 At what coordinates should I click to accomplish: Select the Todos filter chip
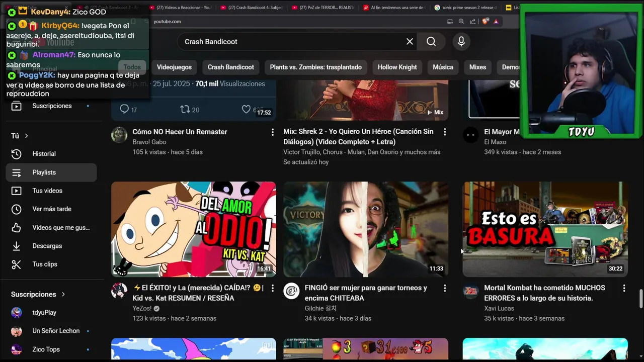pos(132,67)
